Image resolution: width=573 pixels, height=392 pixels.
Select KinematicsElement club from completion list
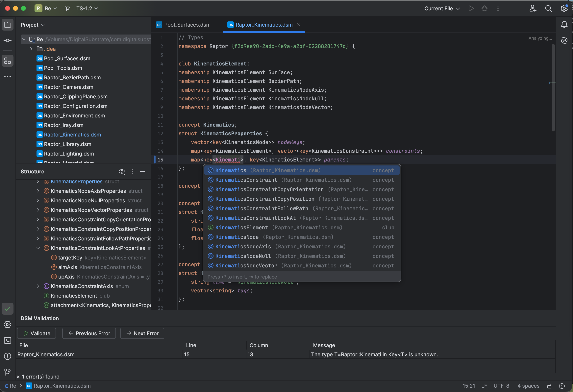coord(242,228)
